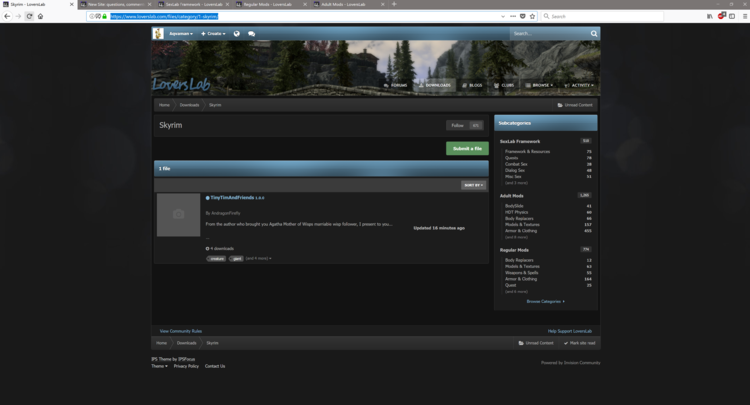The width and height of the screenshot is (750, 405).
Task: Open View Community Rules link
Action: pyautogui.click(x=181, y=331)
